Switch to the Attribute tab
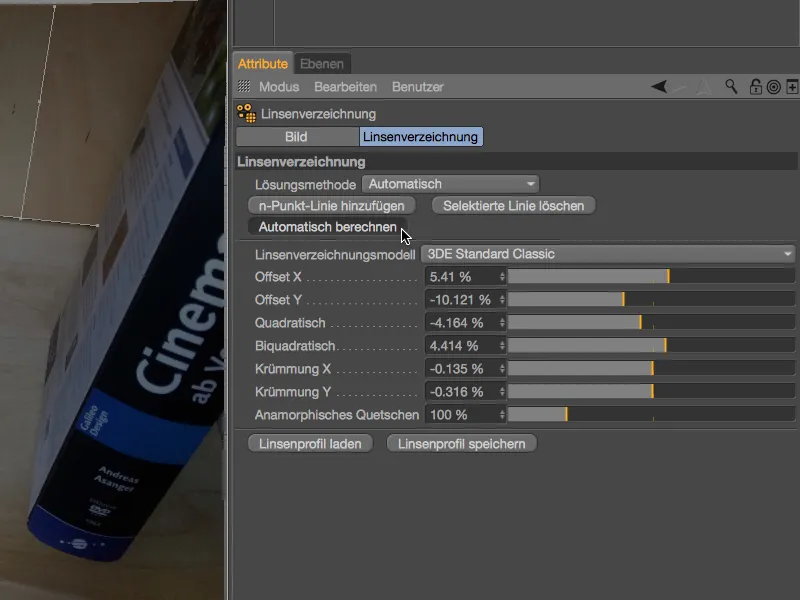Screen dimensions: 800x600 coord(263,64)
